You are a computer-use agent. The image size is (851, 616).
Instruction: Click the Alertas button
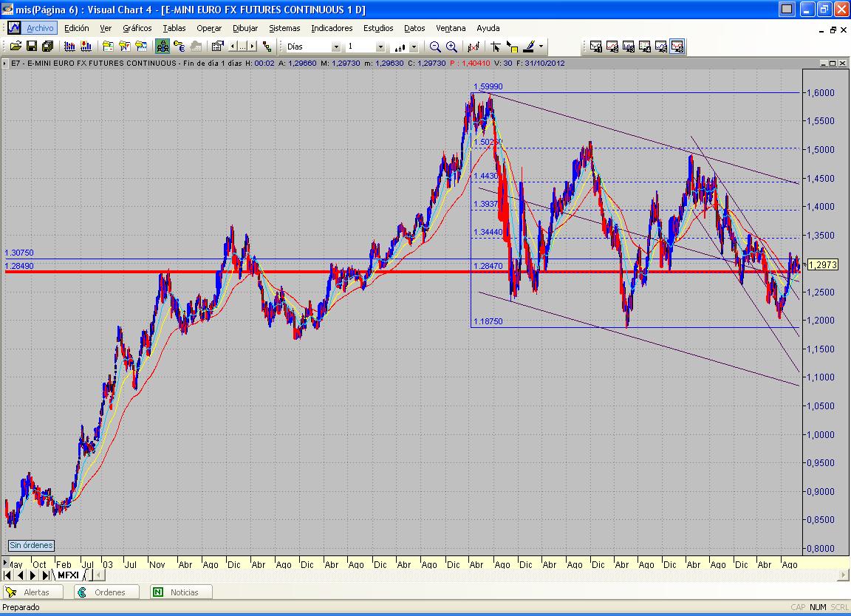[33, 592]
